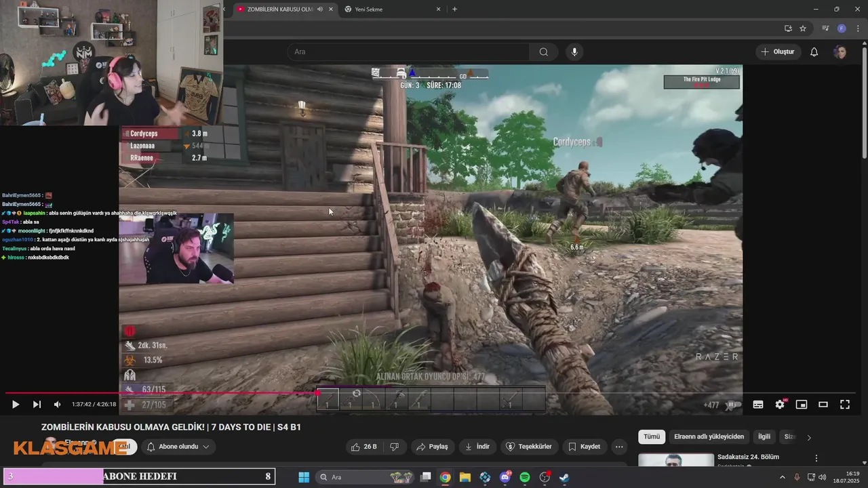Image resolution: width=868 pixels, height=488 pixels.
Task: Enter fullscreen video mode
Action: click(x=845, y=405)
